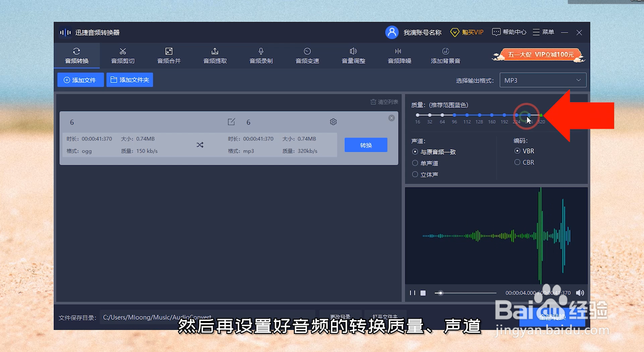Click 清空列表 to clear the list
The width and height of the screenshot is (644, 352).
(384, 102)
